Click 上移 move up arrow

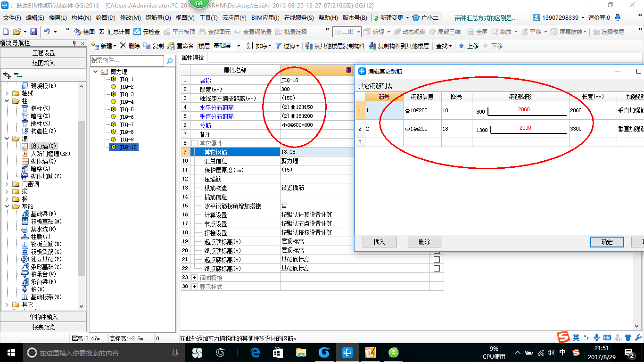(469, 46)
